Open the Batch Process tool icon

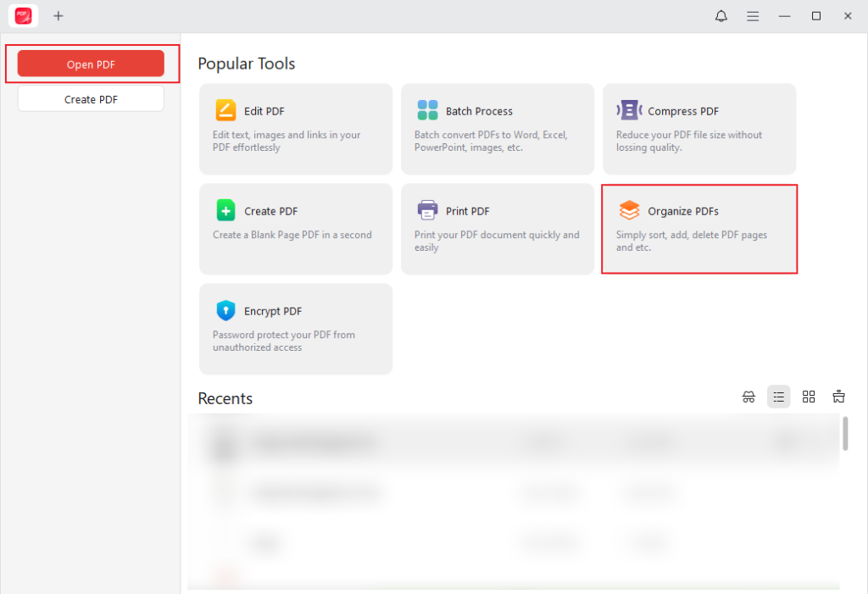[426, 109]
